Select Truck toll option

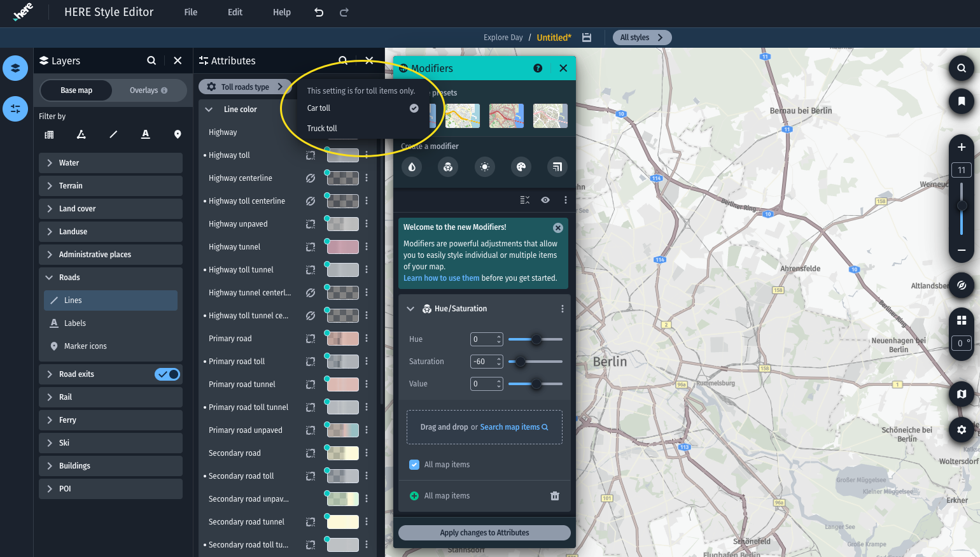322,129
